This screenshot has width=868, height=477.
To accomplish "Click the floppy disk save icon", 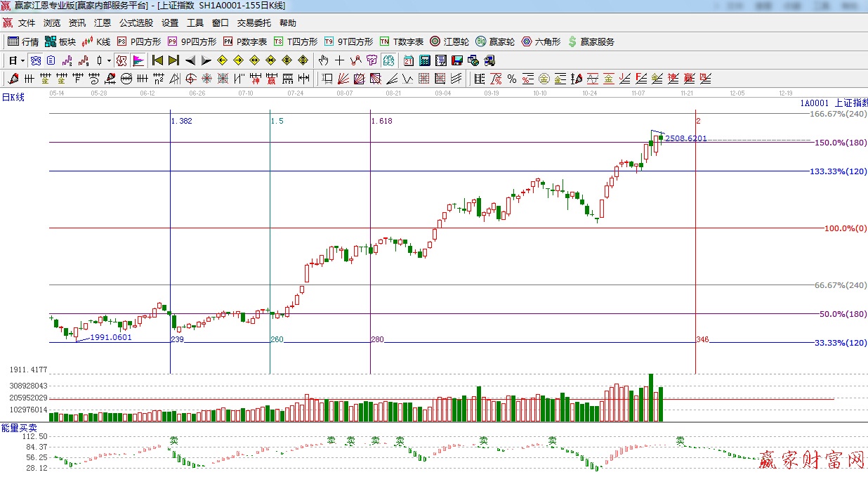I will [x=457, y=60].
